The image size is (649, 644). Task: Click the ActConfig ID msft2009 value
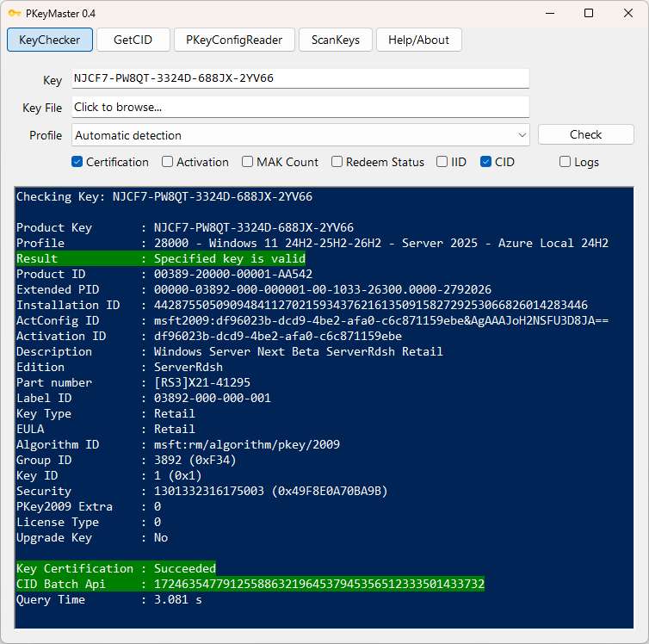(381, 321)
